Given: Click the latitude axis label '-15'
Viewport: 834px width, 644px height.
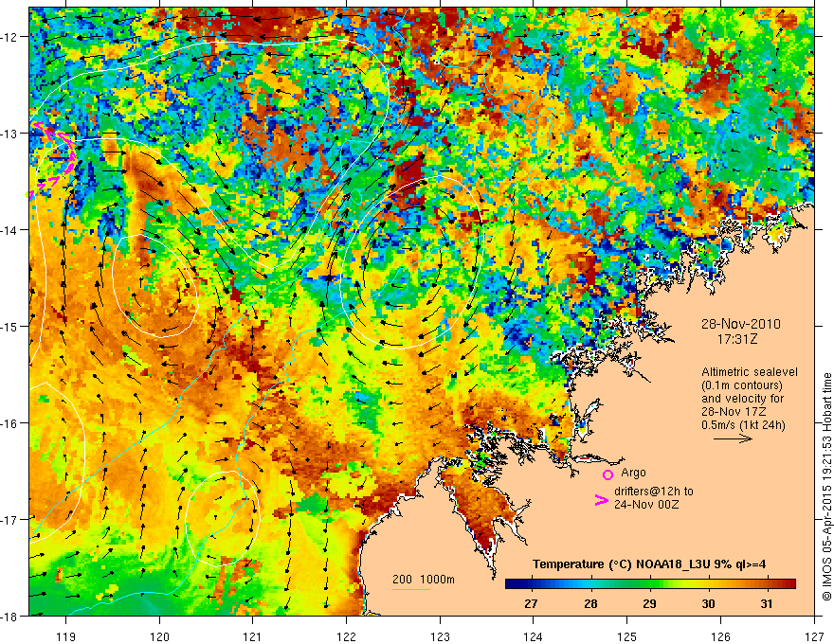Looking at the screenshot, I should [9, 326].
